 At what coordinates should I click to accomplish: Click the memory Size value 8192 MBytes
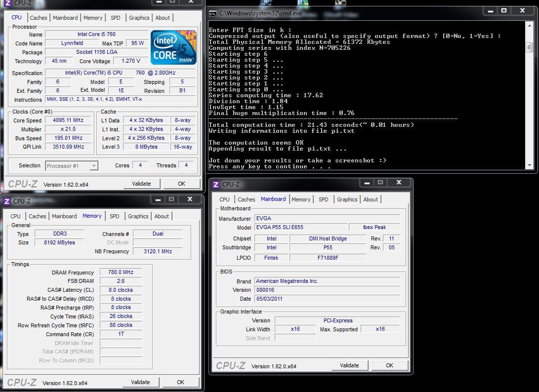point(59,242)
